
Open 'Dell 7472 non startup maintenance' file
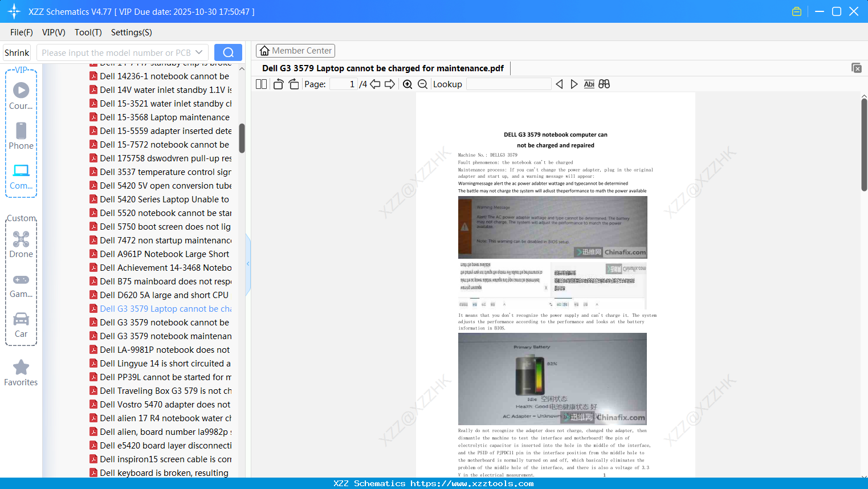click(166, 241)
